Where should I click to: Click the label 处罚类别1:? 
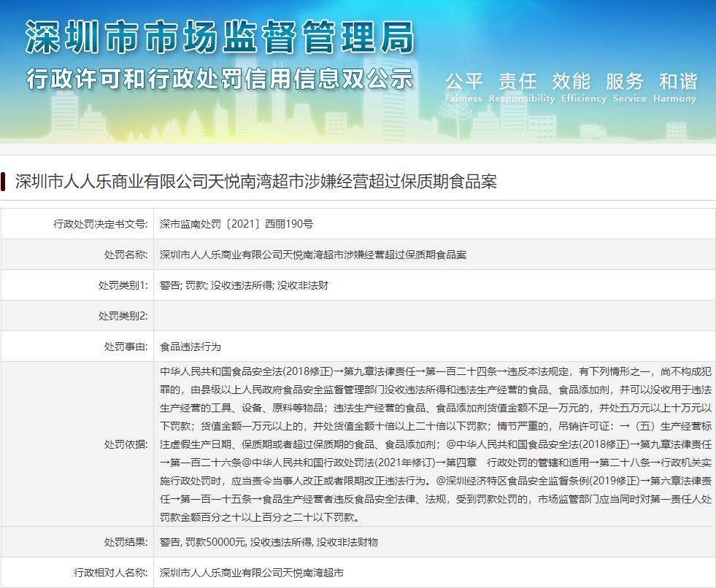click(123, 285)
